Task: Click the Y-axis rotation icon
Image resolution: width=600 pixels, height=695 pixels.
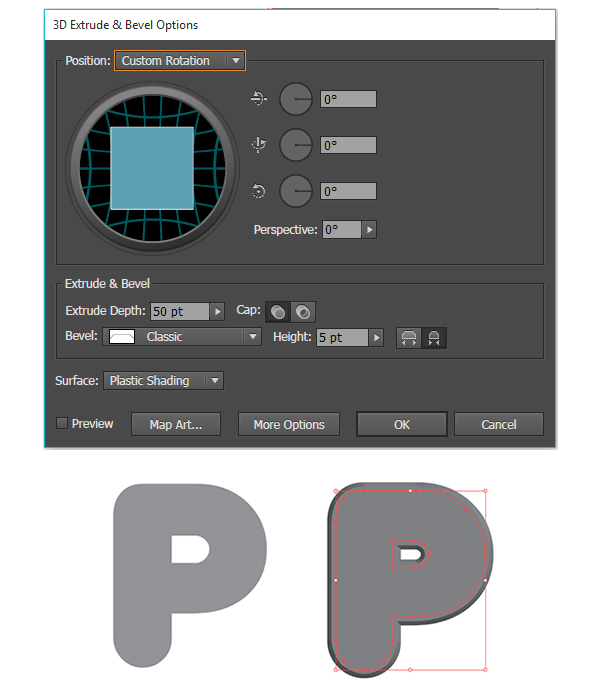Action: pos(259,144)
